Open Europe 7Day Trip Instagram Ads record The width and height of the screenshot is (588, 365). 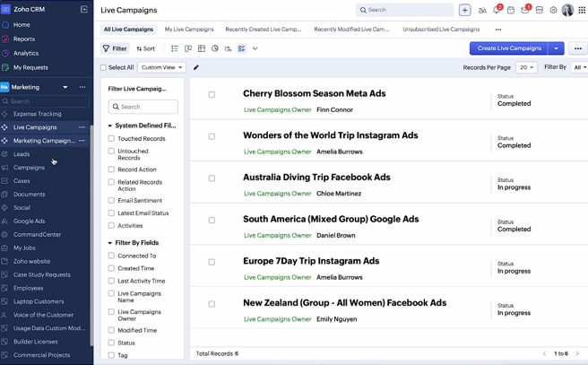[x=311, y=261]
